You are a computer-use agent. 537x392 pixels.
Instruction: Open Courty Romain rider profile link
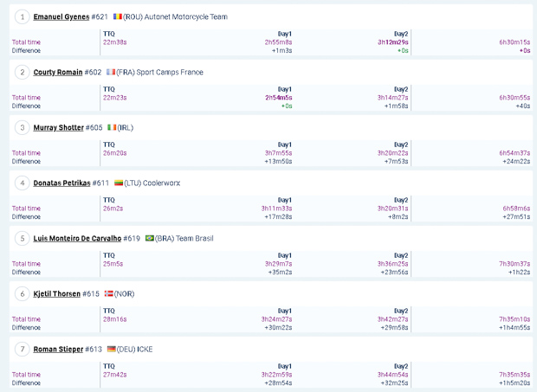58,72
